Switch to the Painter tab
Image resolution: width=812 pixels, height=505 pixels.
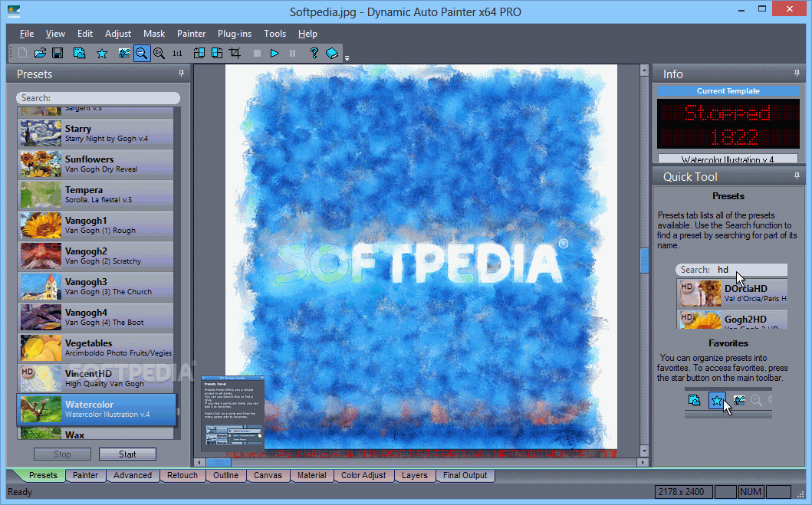pos(85,475)
